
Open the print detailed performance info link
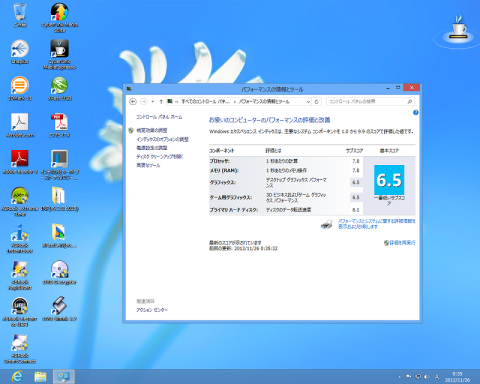point(377,224)
